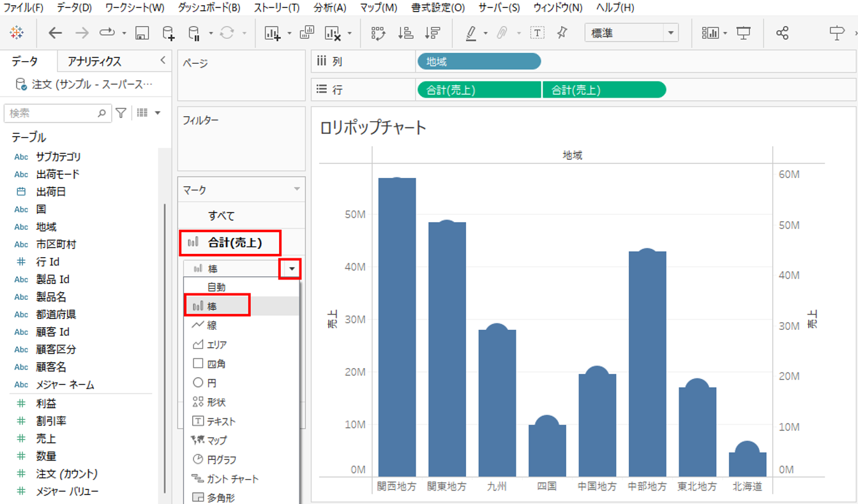The height and width of the screenshot is (504, 858).
Task: Switch to the アナリティクス tab
Action: 94,61
